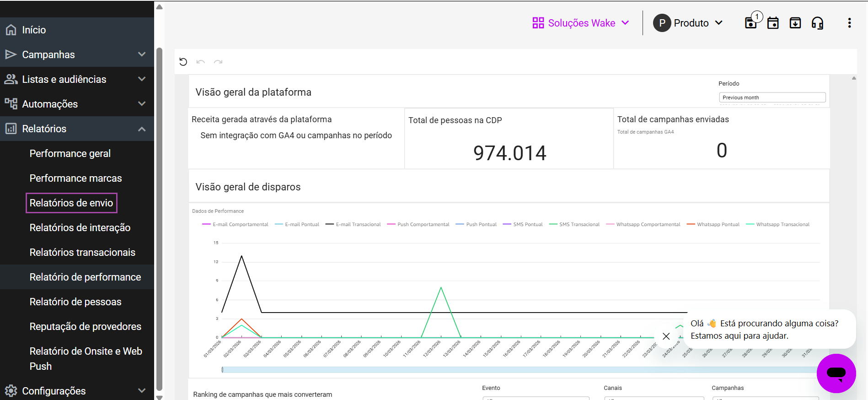The image size is (868, 400).
Task: Toggle E-mail Transacional series in legend
Action: (353, 224)
